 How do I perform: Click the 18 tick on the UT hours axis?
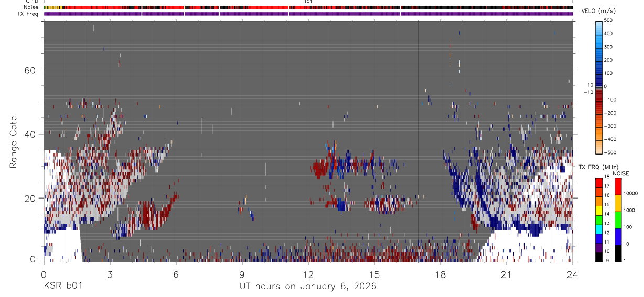[x=440, y=274]
